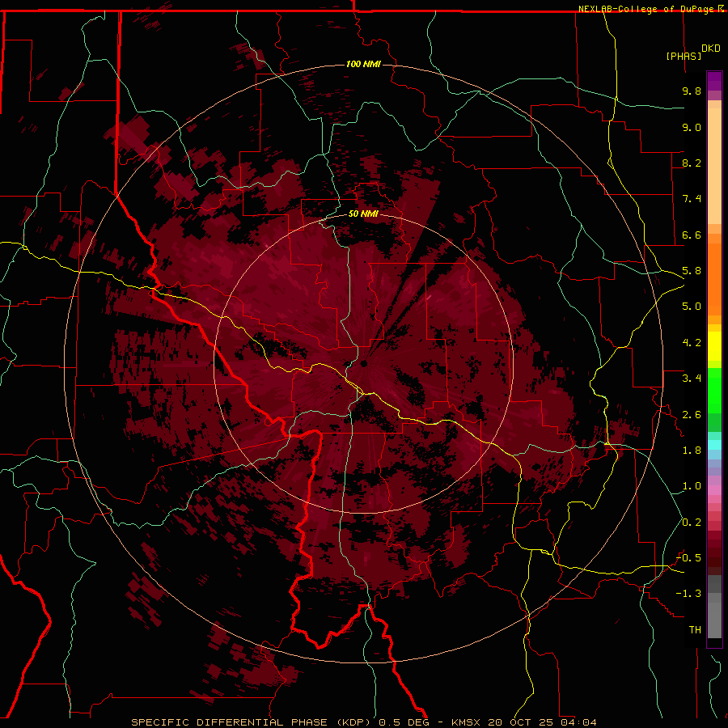Click the 5.0 legend value
Image resolution: width=728 pixels, height=728 pixels.
(692, 307)
